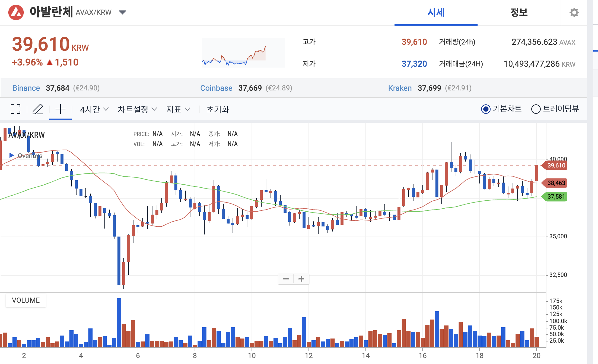Open the Binance price link

point(26,88)
